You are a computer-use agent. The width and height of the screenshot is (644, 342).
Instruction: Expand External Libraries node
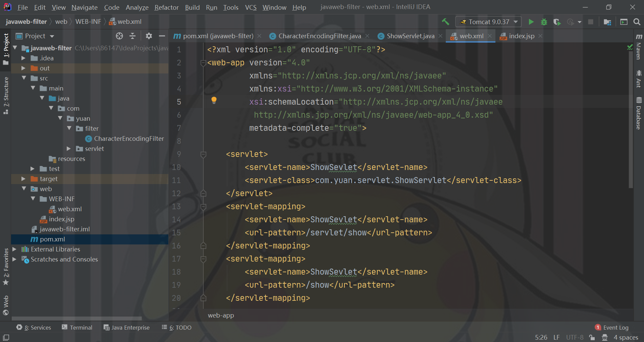pos(14,249)
